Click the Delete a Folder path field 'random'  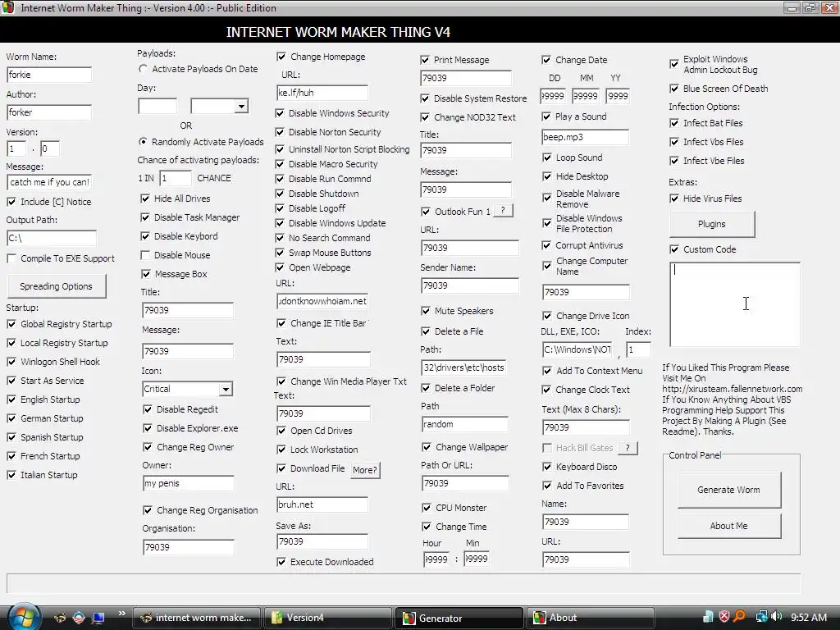pos(465,424)
